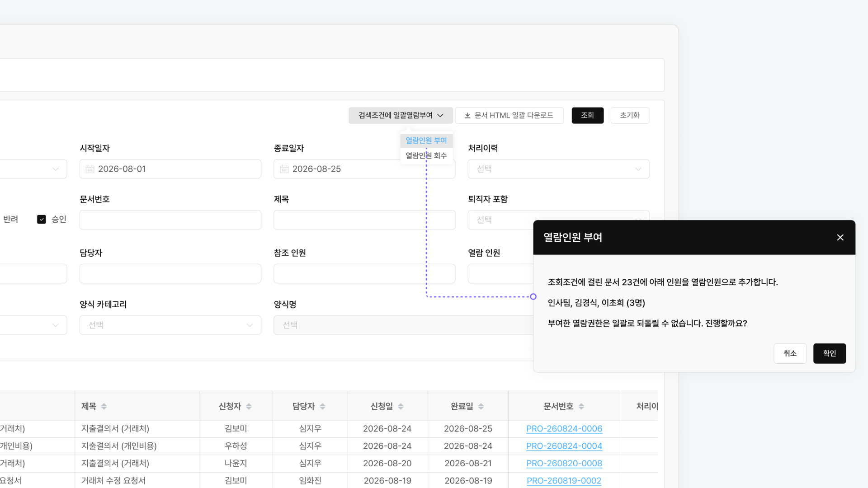The height and width of the screenshot is (488, 868).
Task: Click the download icon for 문서 HTML 일괄 다운로드
Action: 467,116
